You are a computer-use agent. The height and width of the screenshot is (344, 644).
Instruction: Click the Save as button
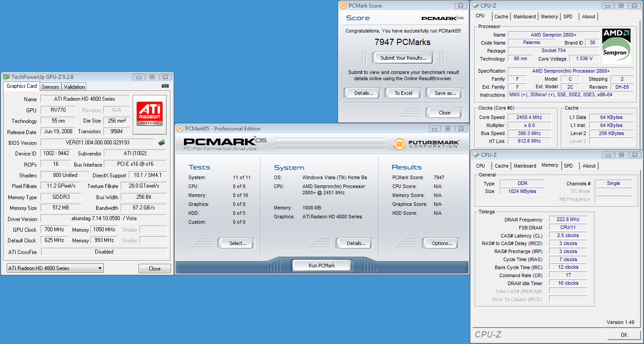coord(445,93)
